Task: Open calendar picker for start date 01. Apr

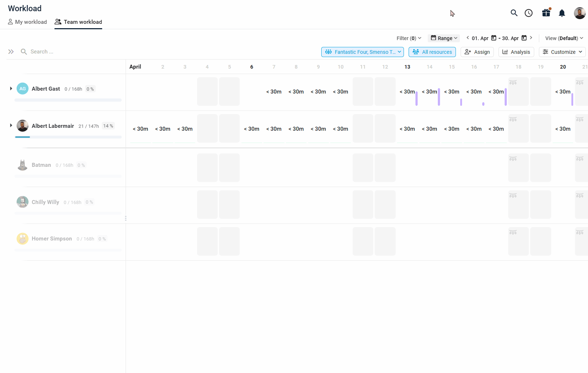Action: point(493,38)
